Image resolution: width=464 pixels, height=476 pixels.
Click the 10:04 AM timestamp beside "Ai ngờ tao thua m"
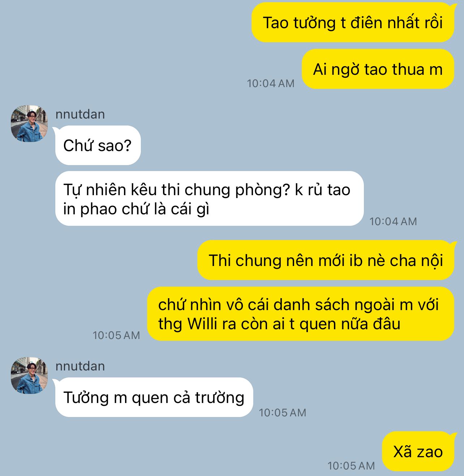[x=271, y=83]
